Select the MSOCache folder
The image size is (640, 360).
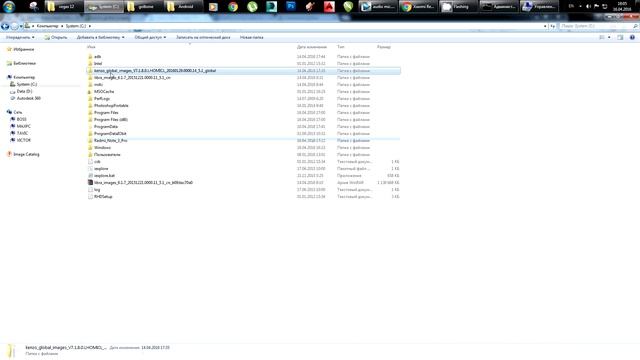coord(104,92)
